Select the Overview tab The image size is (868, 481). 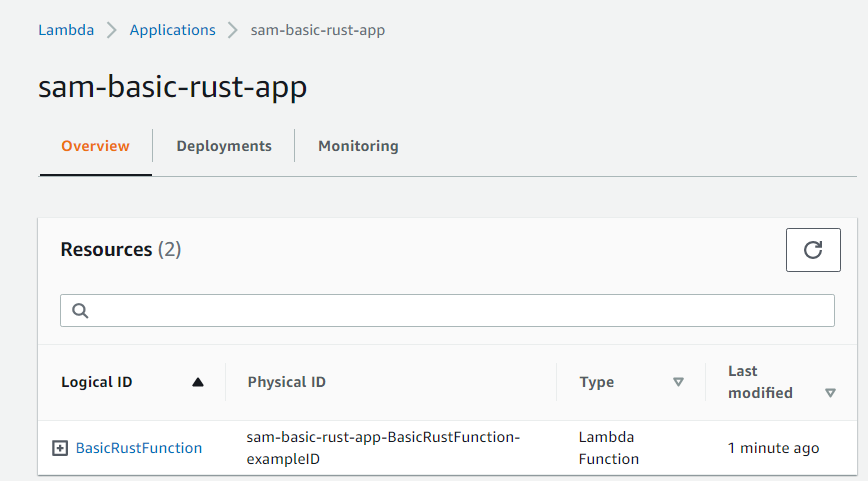95,146
